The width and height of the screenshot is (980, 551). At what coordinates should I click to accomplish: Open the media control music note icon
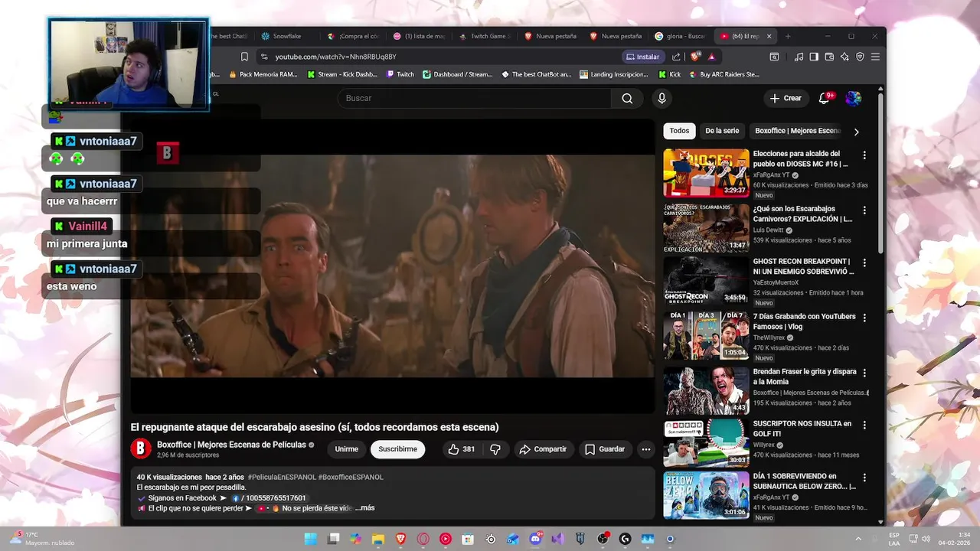(x=799, y=57)
